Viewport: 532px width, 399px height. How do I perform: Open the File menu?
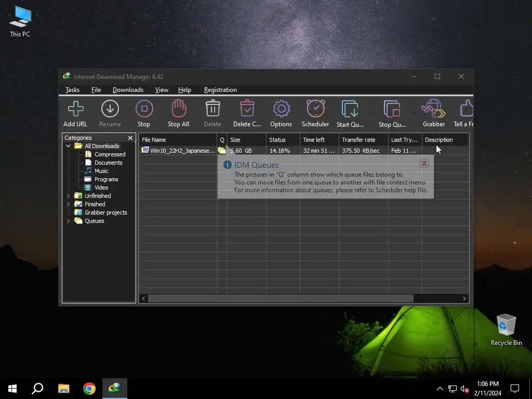pos(96,90)
